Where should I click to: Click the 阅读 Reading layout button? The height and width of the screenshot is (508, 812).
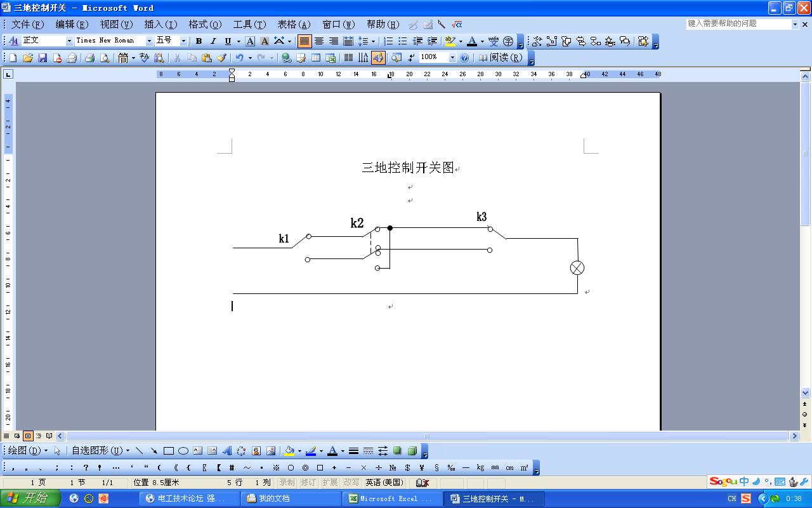tap(501, 58)
